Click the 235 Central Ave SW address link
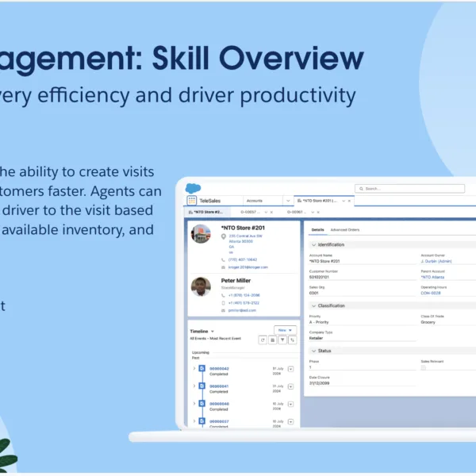Image resolution: width=476 pixels, height=476 pixels. point(246,236)
